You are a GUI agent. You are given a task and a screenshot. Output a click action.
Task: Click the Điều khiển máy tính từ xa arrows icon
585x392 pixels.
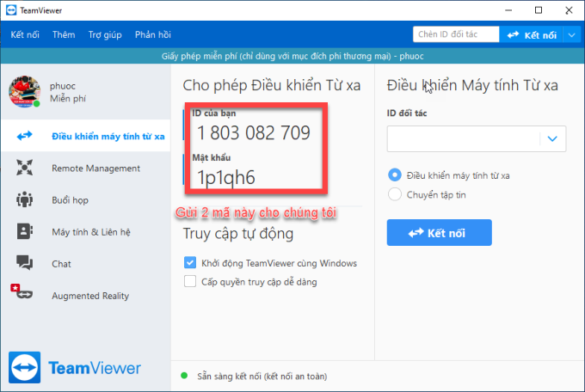click(x=24, y=136)
